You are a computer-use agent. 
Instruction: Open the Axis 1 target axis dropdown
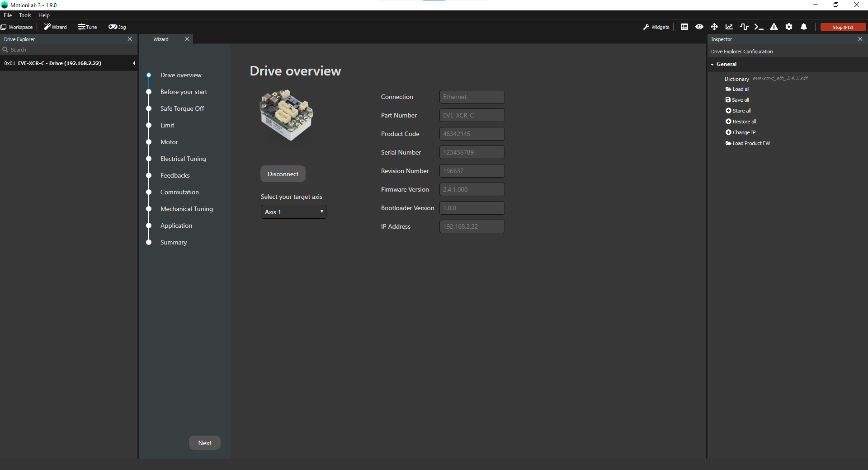coord(293,212)
